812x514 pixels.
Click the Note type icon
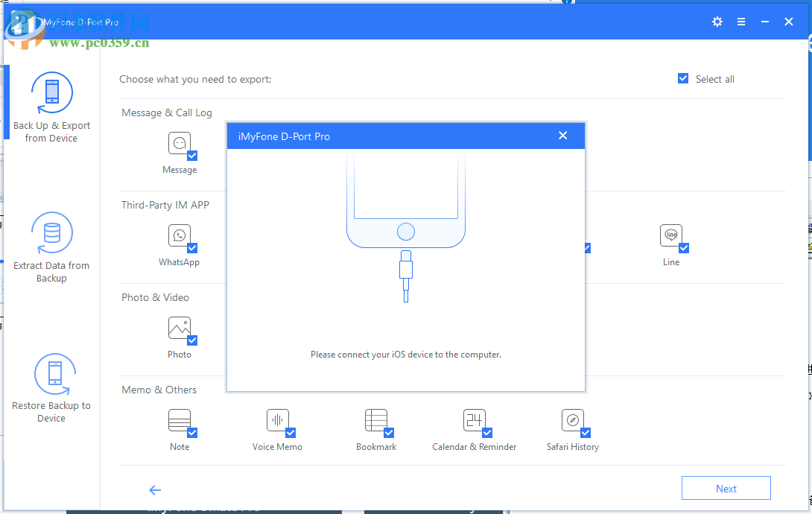(180, 420)
